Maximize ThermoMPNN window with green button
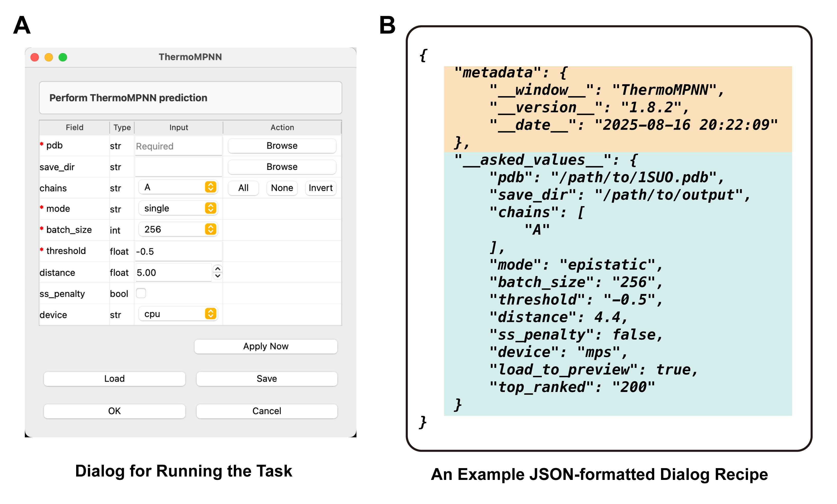Viewport: 837px width, 504px height. [63, 57]
